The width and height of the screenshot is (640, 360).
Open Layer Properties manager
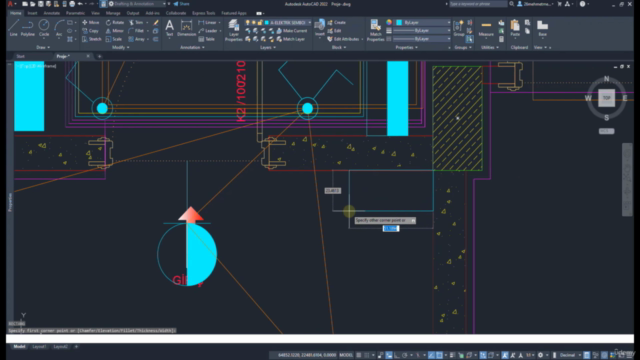click(233, 30)
